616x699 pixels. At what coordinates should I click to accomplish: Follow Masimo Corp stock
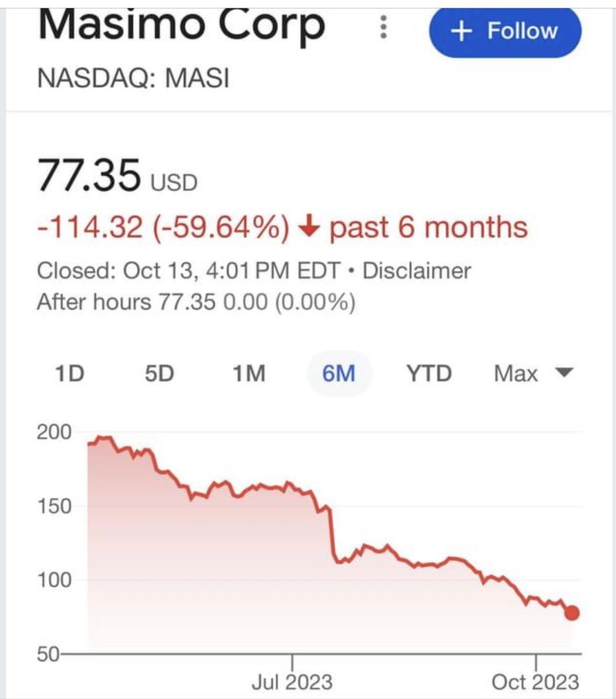click(x=505, y=31)
